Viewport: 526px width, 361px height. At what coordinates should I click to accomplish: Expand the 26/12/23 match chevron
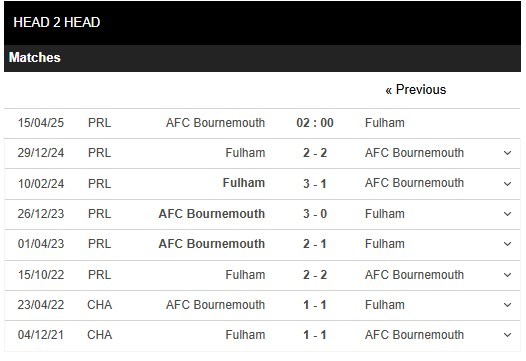(507, 214)
